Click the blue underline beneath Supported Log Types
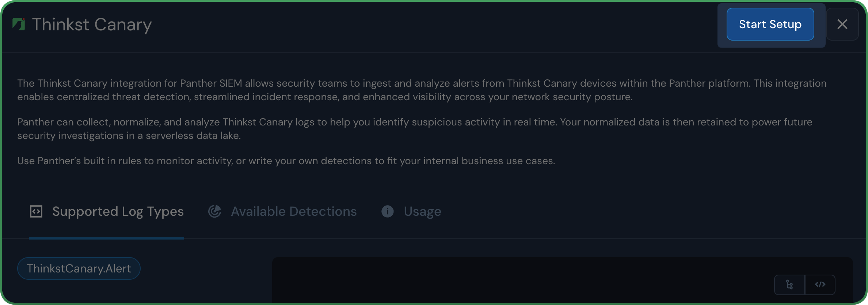 point(106,238)
